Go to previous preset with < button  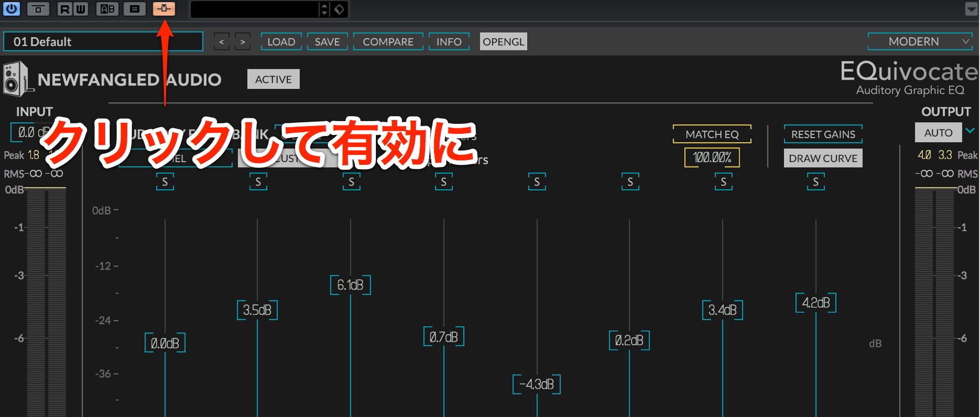pos(221,42)
